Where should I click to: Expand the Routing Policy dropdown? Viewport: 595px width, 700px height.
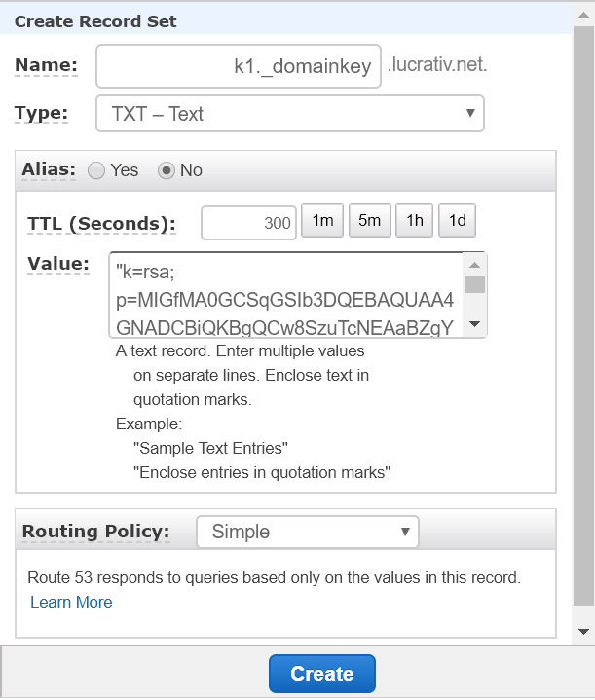pyautogui.click(x=308, y=532)
